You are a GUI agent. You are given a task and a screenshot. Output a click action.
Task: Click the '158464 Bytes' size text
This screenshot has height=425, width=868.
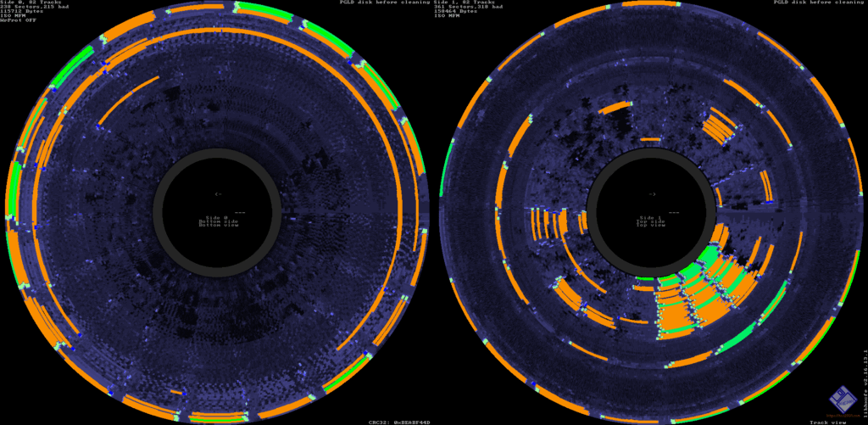tap(455, 11)
